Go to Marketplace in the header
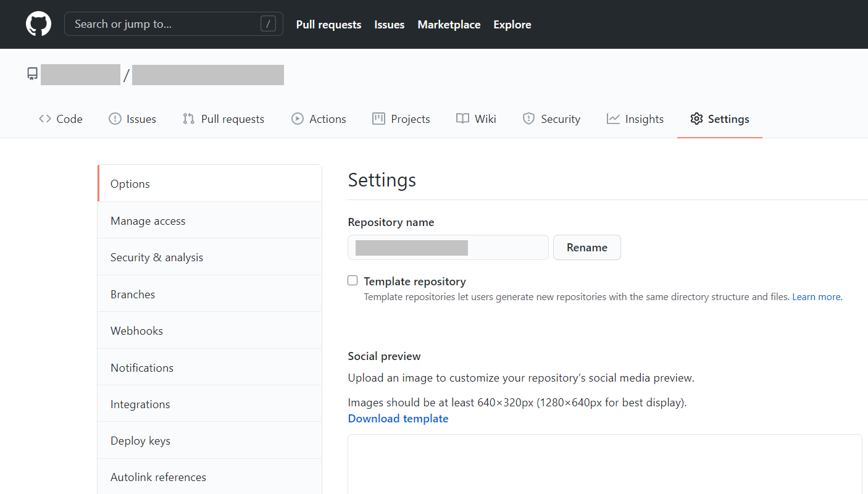This screenshot has height=494, width=868. point(449,25)
